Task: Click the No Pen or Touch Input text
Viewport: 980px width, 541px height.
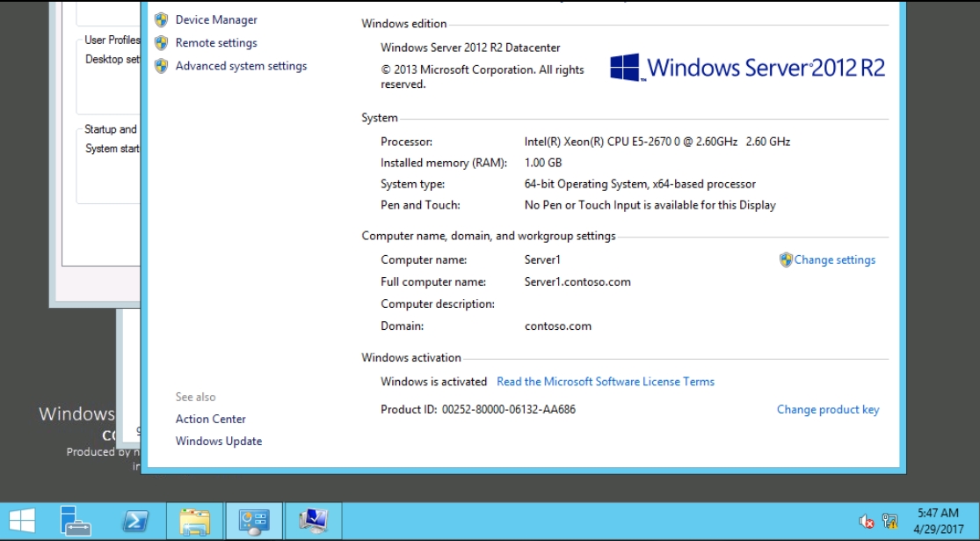Action: click(650, 205)
